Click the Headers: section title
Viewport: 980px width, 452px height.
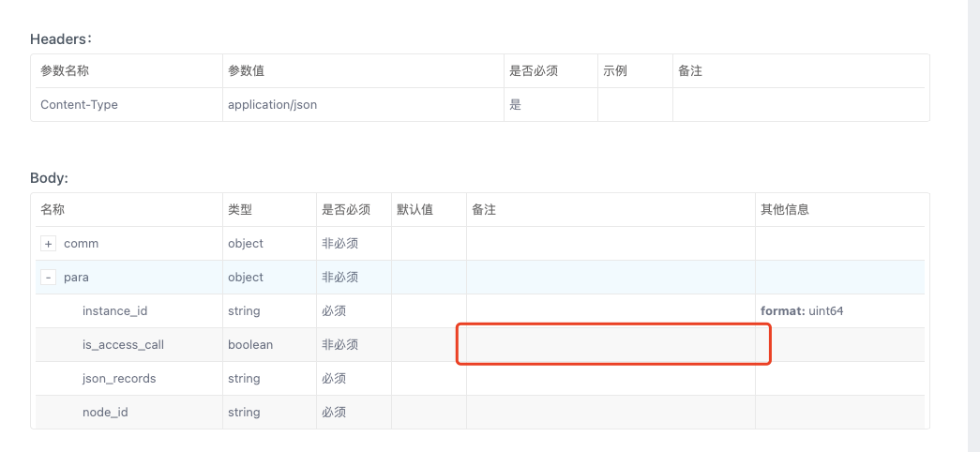[x=61, y=38]
